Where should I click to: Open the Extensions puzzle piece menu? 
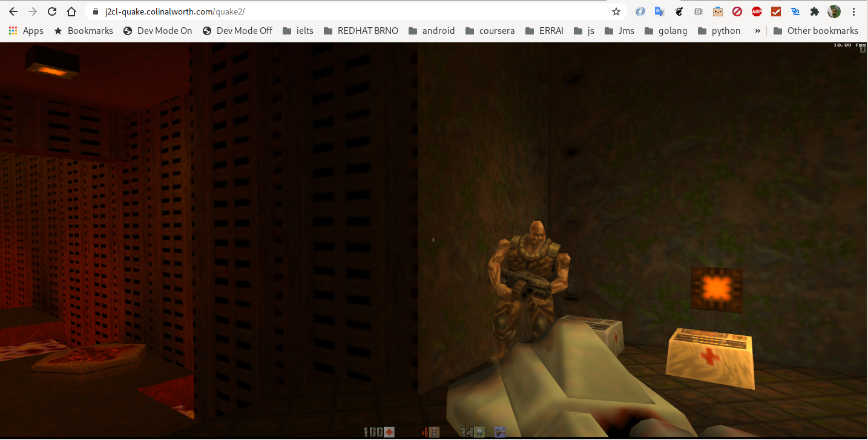815,11
